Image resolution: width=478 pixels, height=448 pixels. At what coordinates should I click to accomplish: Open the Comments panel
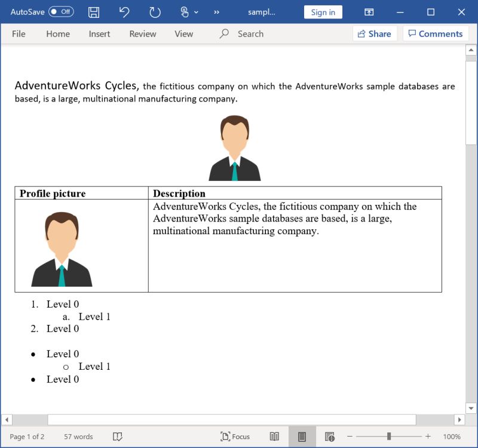436,33
